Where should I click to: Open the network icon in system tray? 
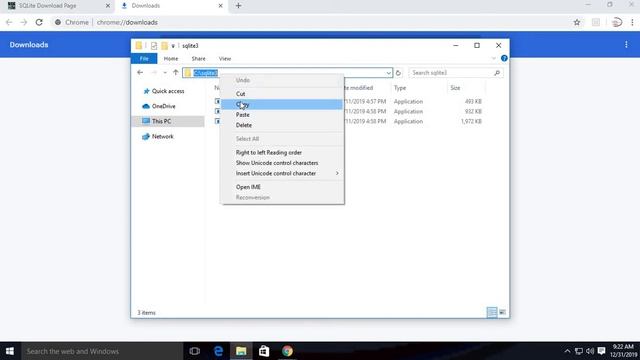click(579, 351)
